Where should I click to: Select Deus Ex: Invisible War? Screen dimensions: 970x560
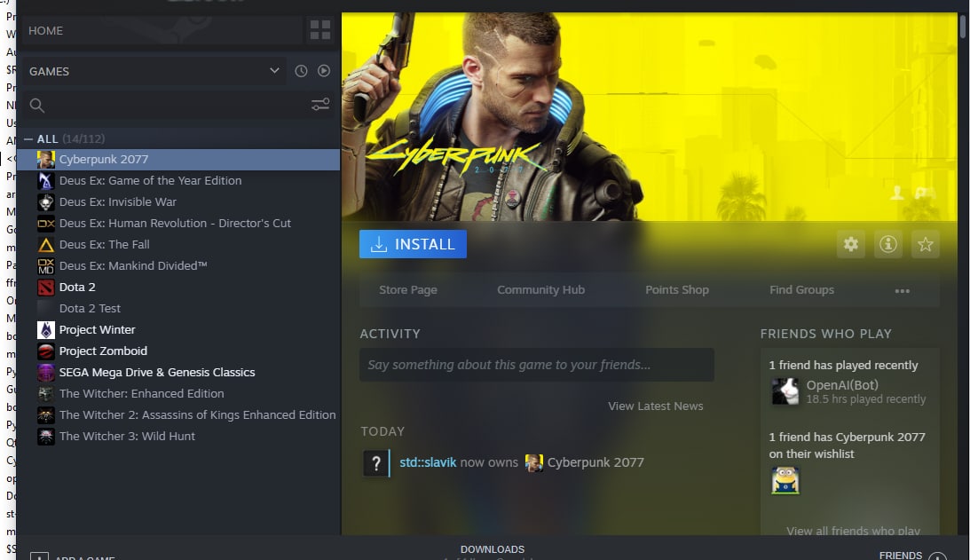pyautogui.click(x=178, y=201)
